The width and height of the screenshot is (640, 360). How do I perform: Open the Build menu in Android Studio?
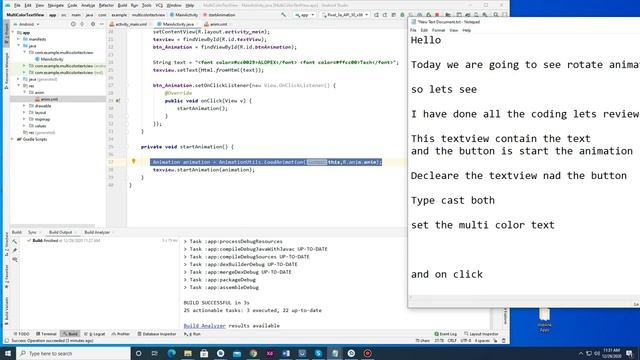click(122, 5)
